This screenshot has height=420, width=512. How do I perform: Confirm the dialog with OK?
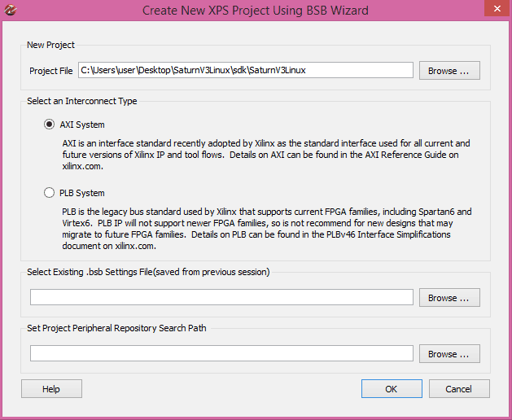(x=392, y=388)
